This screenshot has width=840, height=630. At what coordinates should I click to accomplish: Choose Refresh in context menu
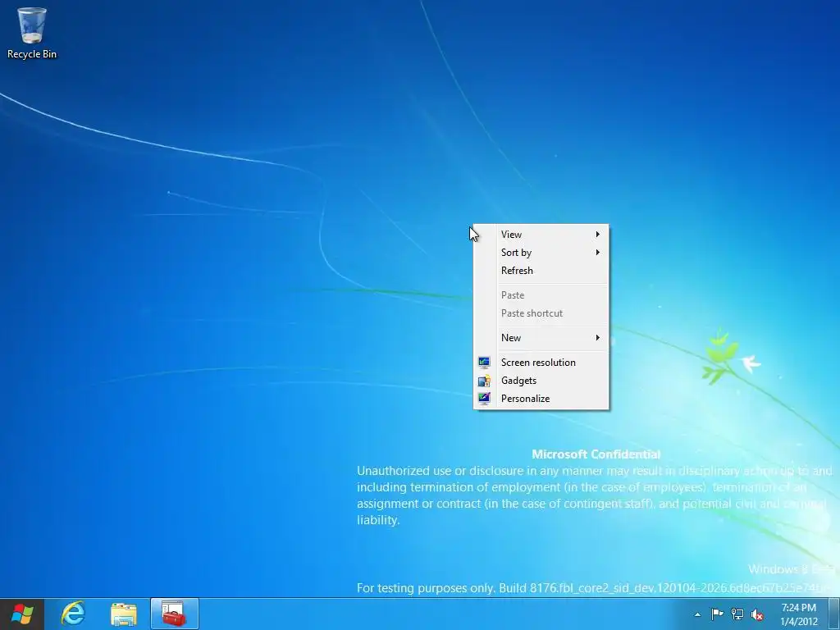click(x=541, y=271)
